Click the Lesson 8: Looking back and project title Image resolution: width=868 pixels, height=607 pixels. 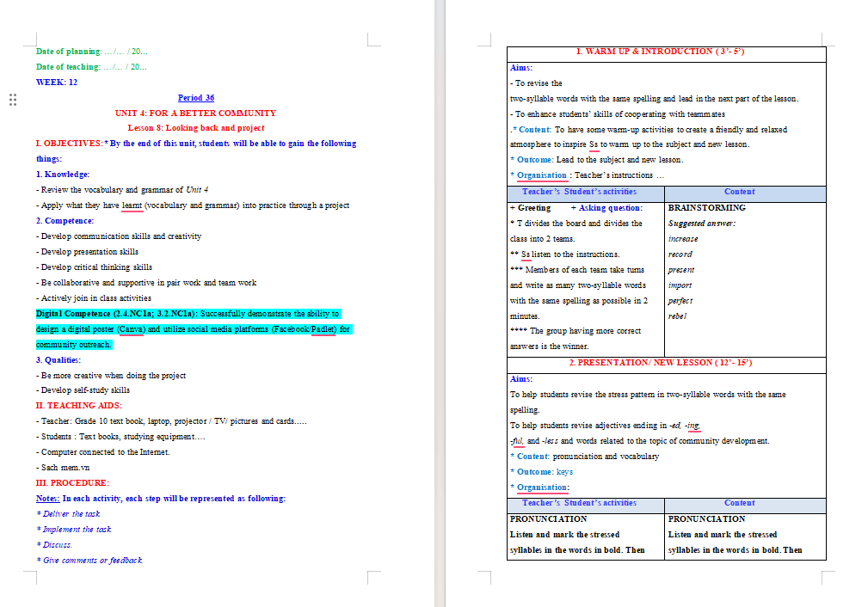coord(196,128)
